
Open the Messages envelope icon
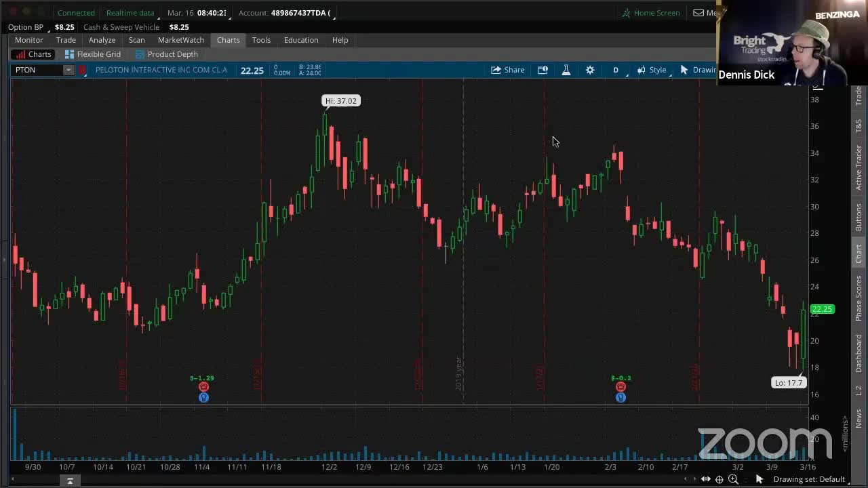pos(698,13)
